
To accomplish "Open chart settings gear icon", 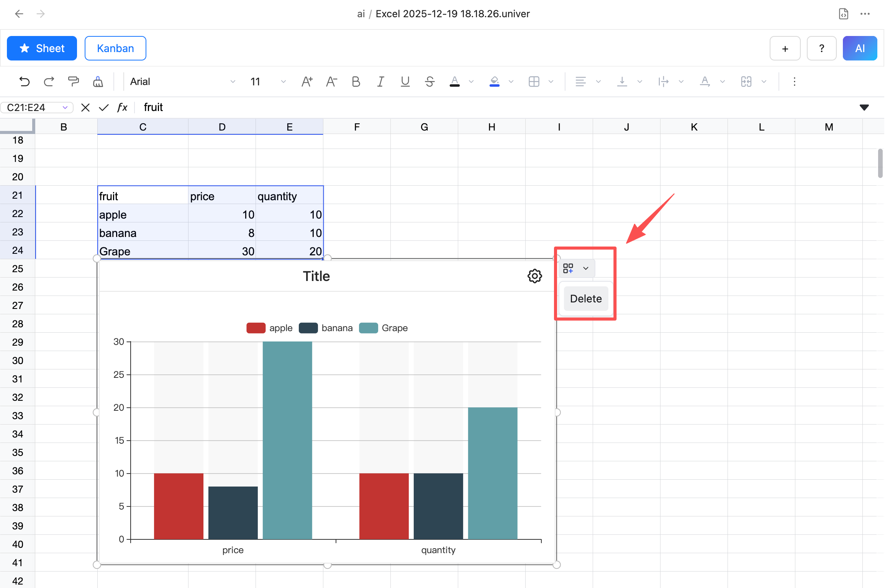I will point(534,276).
